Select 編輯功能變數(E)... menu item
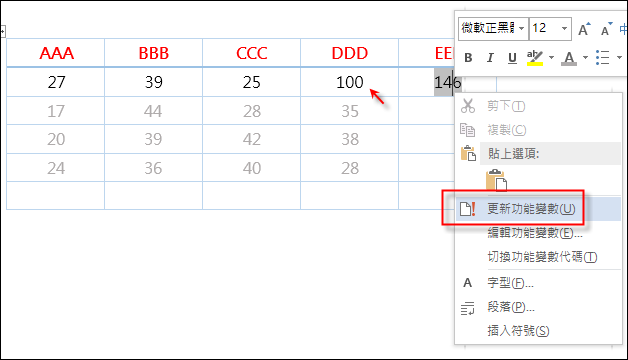The height and width of the screenshot is (360, 628). coord(538,233)
